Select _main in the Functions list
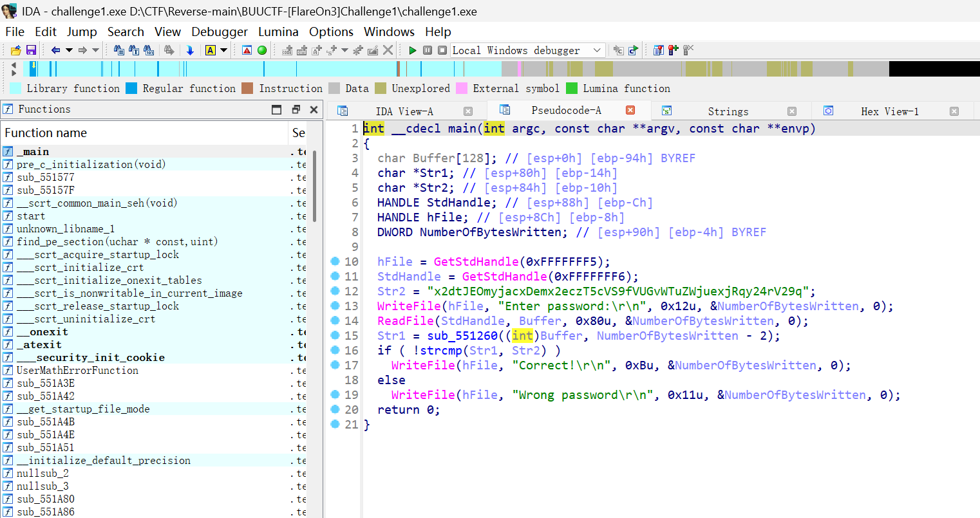The height and width of the screenshot is (518, 980). [x=33, y=152]
